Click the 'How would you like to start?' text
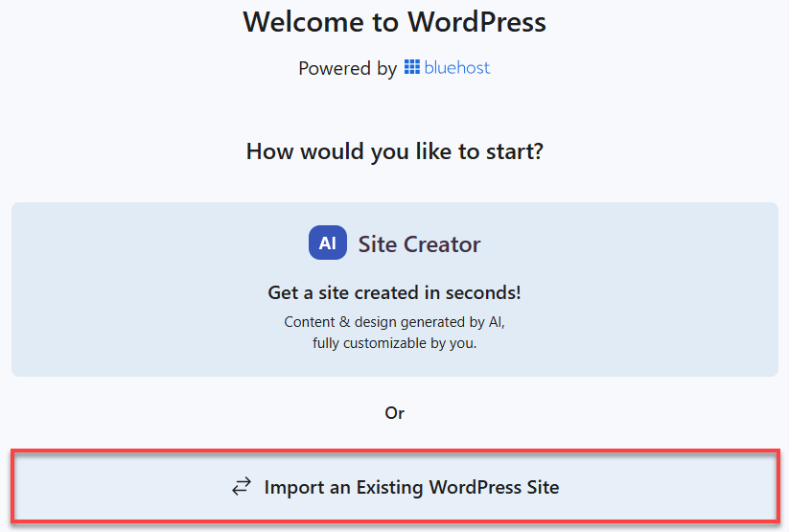This screenshot has height=532, width=789. [395, 151]
